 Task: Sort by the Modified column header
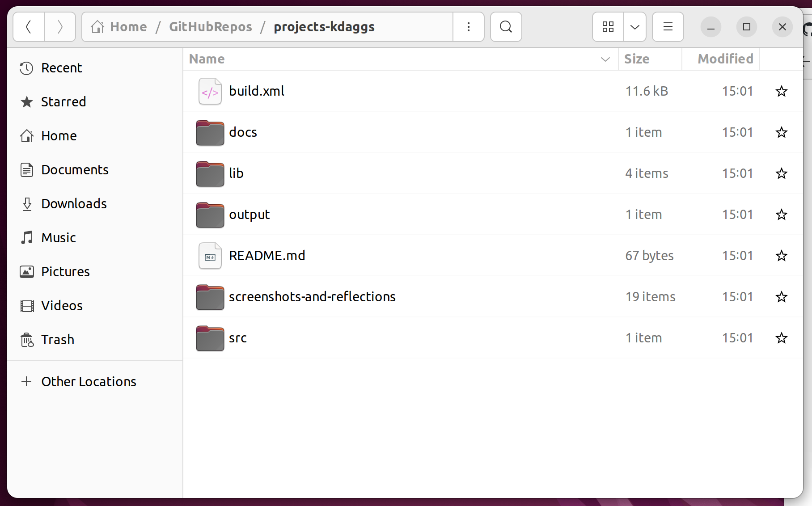coord(721,59)
